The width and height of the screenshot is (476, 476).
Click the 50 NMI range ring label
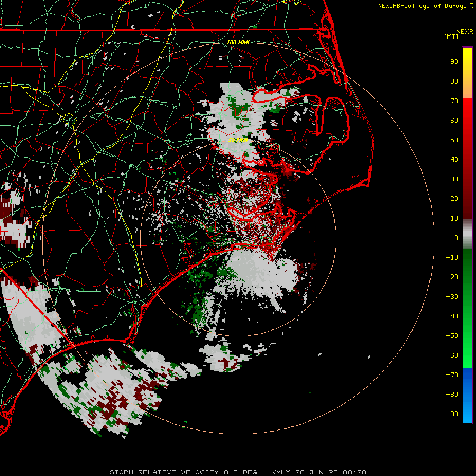pyautogui.click(x=238, y=140)
